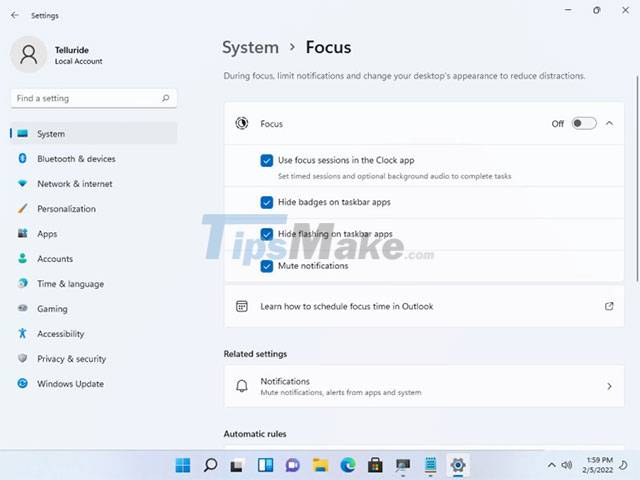
Task: Click the monitor app icon on taskbar
Action: pyautogui.click(x=403, y=465)
